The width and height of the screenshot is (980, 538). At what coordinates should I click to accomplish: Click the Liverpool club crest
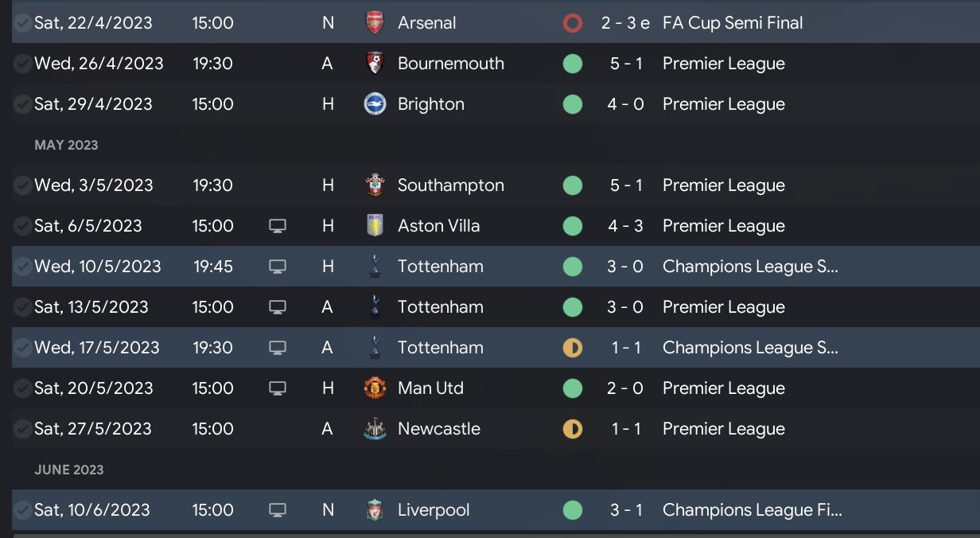(x=374, y=510)
